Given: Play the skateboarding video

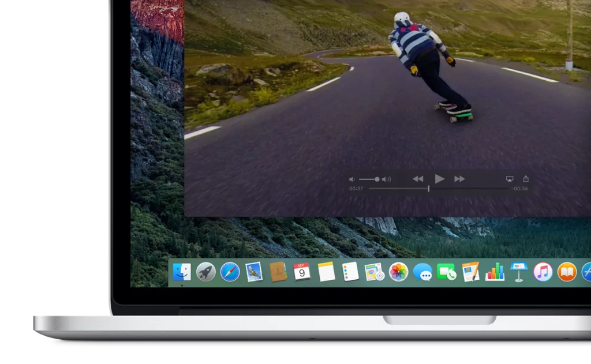Looking at the screenshot, I should (440, 179).
